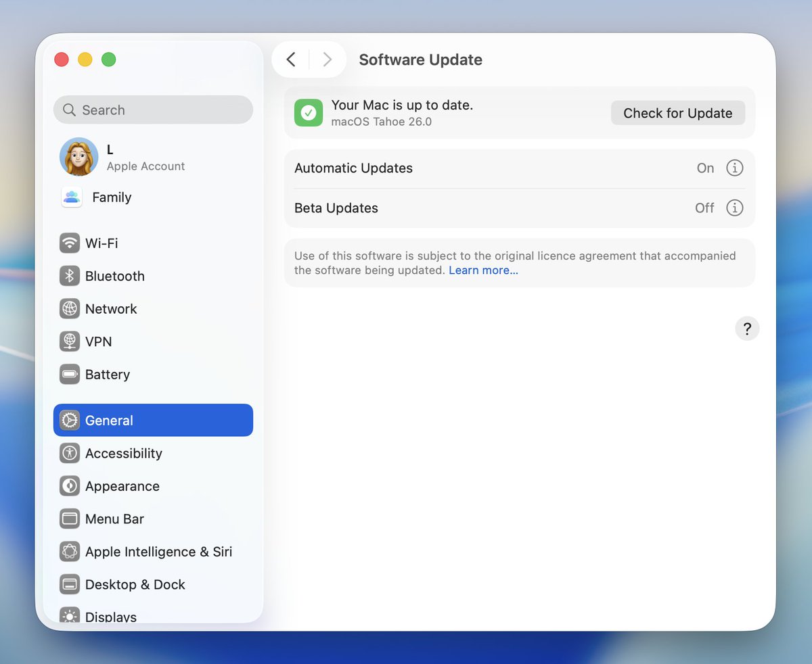Viewport: 812px width, 664px height.
Task: Click the Family group icon
Action: [72, 197]
